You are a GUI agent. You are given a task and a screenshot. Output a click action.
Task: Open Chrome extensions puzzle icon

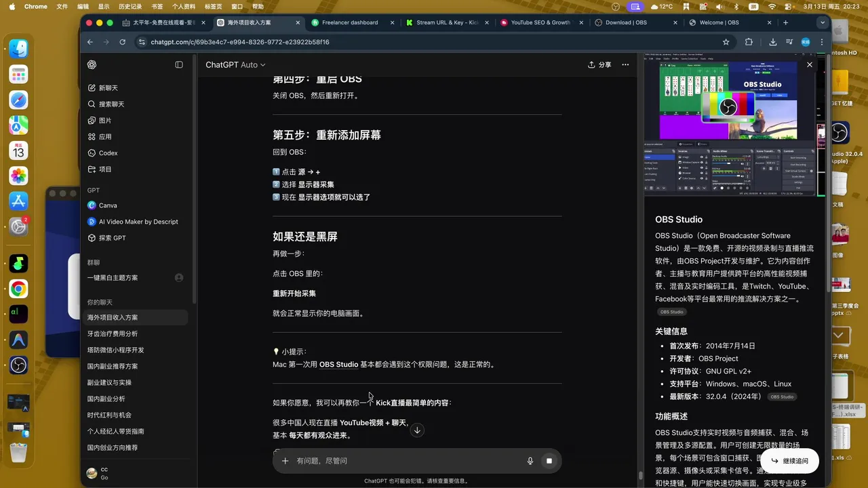(x=749, y=42)
